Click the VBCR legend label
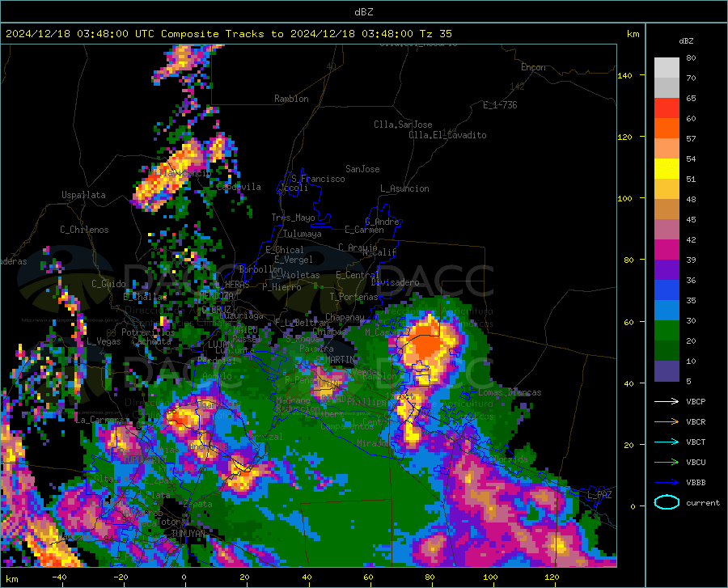Screen dimensions: 728x588 696,422
